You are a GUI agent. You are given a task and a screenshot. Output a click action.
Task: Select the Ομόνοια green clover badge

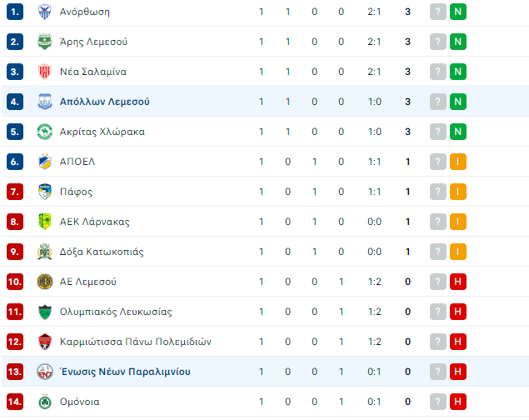click(44, 402)
